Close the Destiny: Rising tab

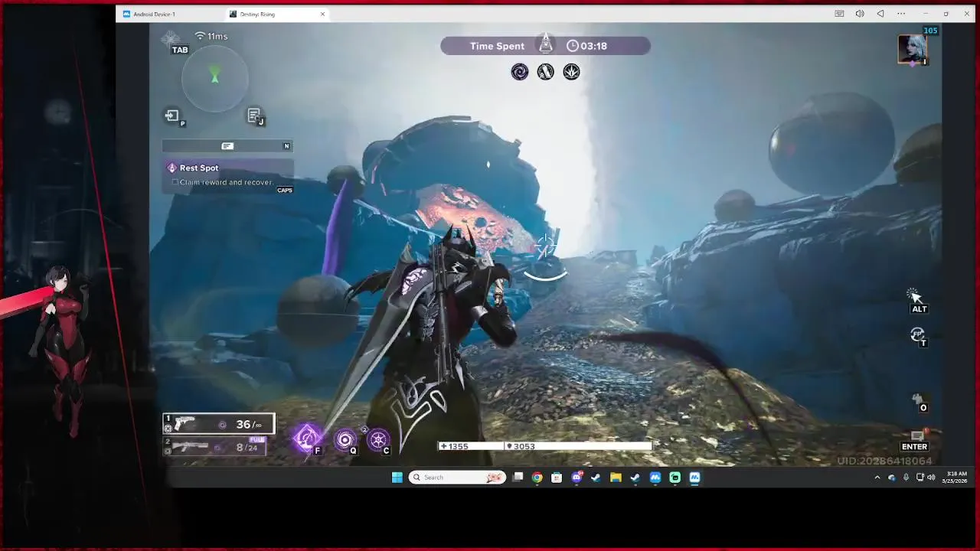click(322, 14)
